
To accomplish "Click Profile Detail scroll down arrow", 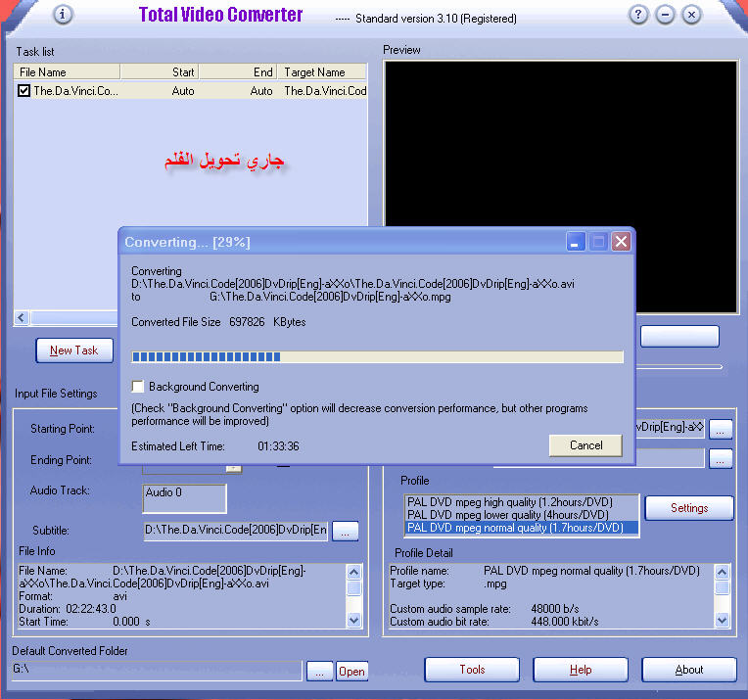I will [723, 621].
